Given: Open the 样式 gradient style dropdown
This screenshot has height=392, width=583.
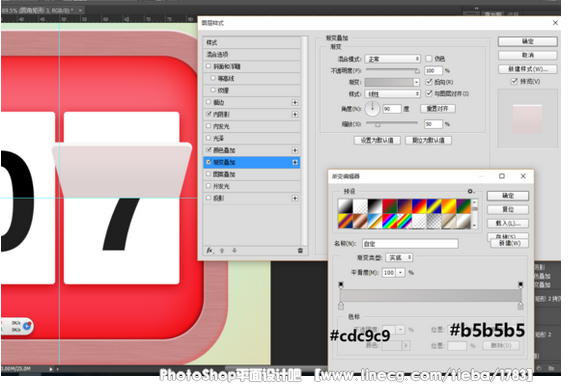Looking at the screenshot, I should [393, 94].
